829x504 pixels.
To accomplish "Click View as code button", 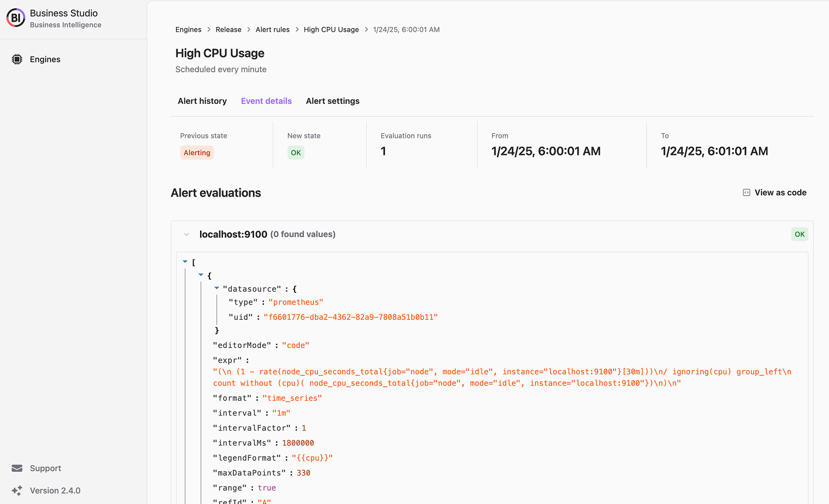I will (774, 192).
